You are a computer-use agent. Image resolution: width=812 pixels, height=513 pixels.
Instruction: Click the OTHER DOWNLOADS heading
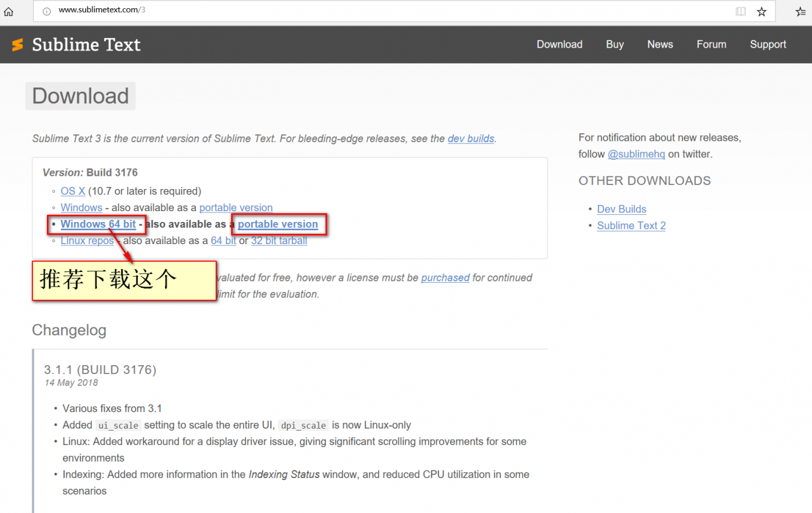coord(645,181)
